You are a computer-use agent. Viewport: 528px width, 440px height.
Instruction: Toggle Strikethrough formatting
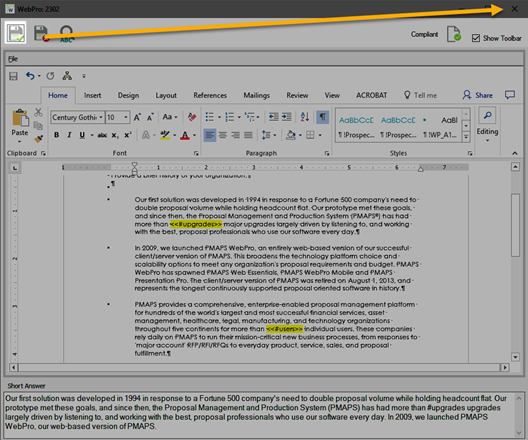pos(102,135)
